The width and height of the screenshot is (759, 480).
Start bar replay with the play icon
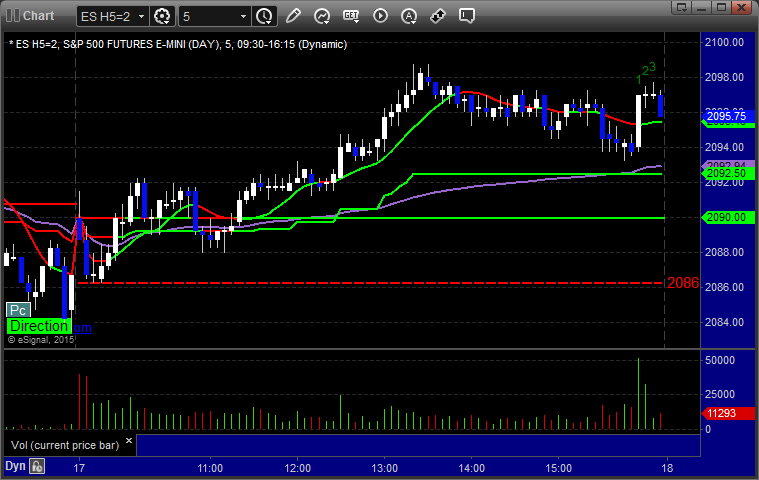click(380, 16)
